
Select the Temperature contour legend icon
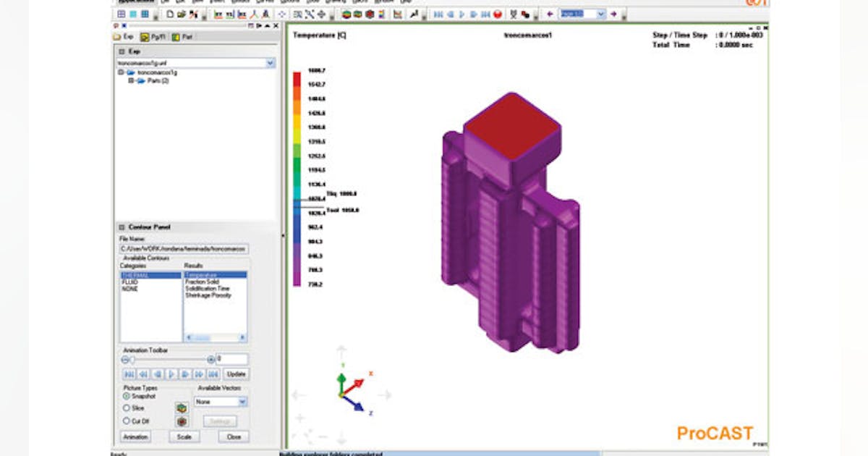click(x=382, y=14)
